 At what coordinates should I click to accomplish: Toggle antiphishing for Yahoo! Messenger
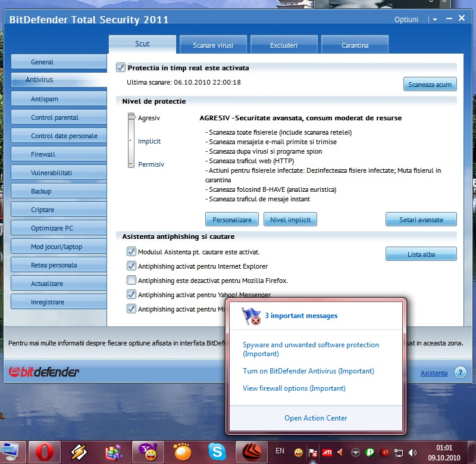131,294
